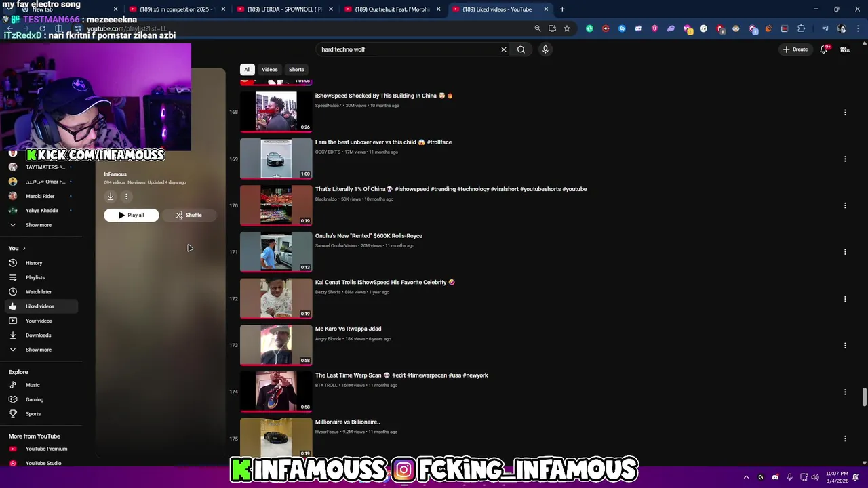
Task: Show hidden system tray icons
Action: pos(746,477)
